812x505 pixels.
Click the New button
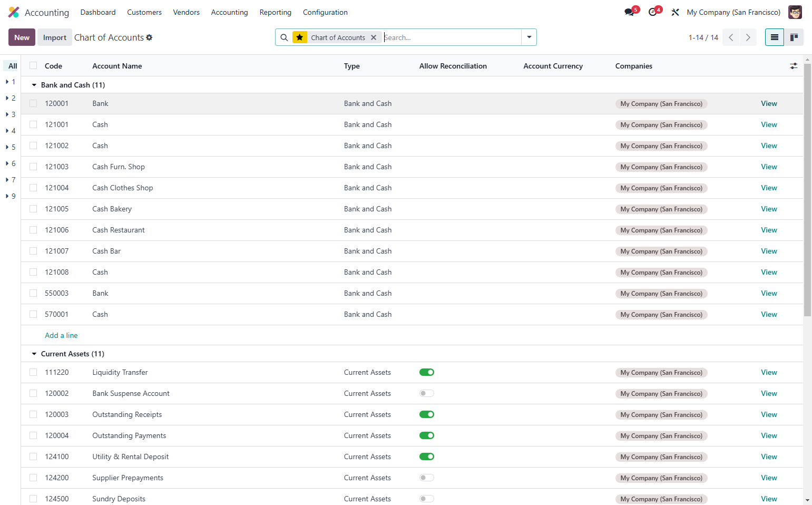22,37
